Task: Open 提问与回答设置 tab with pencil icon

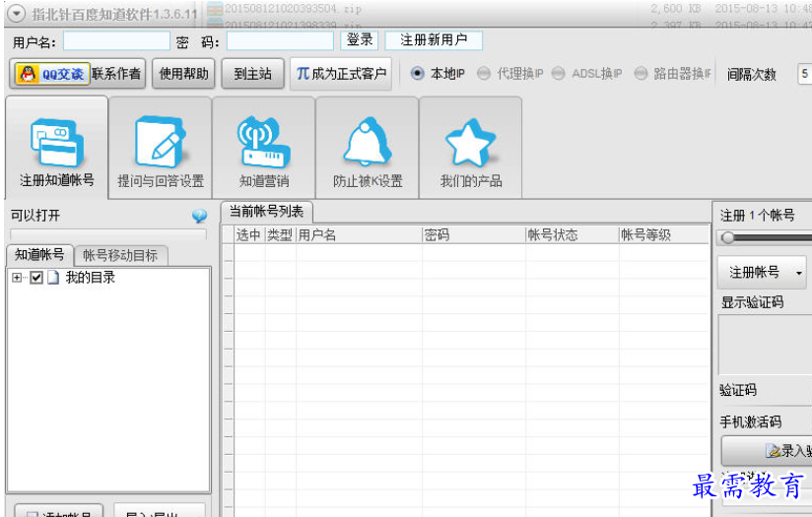Action: coord(160,147)
